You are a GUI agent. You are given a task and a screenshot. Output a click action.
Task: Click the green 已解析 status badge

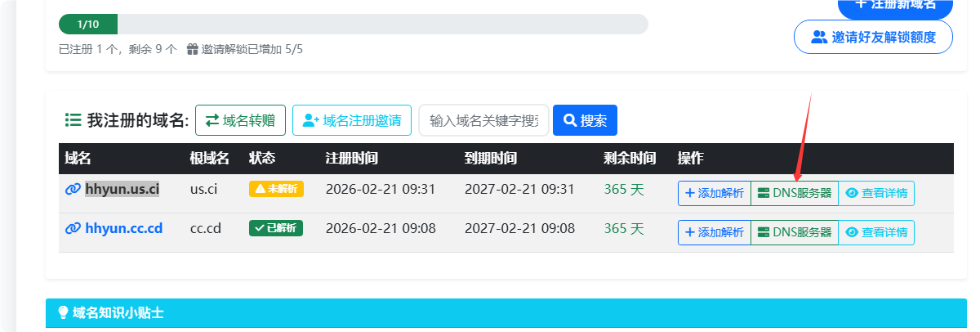276,228
